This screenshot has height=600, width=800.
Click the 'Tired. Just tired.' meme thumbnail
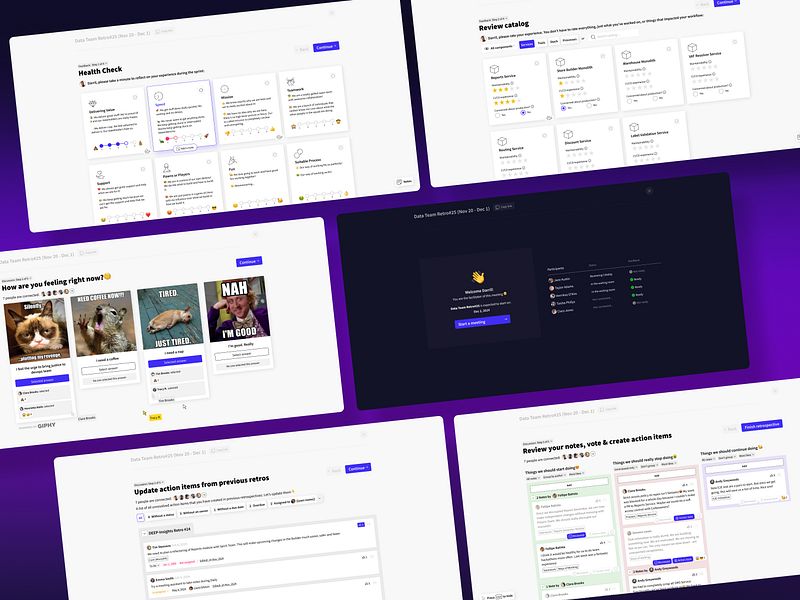170,316
